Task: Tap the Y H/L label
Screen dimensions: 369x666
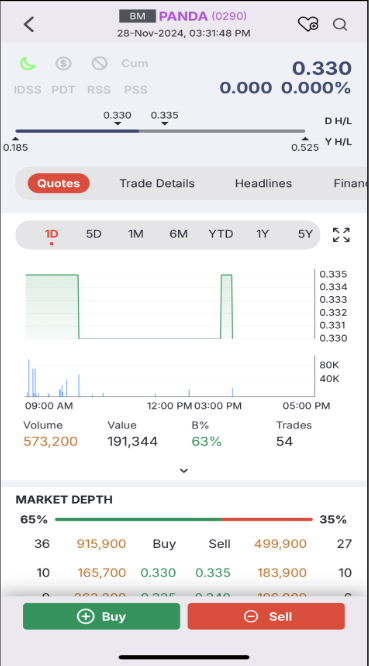Action: click(x=338, y=141)
